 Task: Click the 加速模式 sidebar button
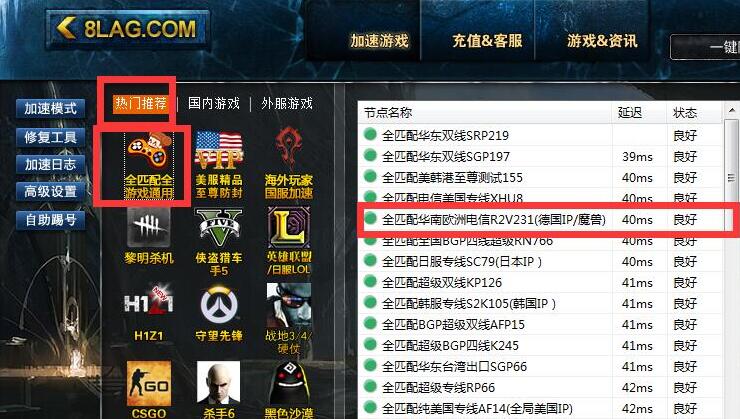(50, 109)
